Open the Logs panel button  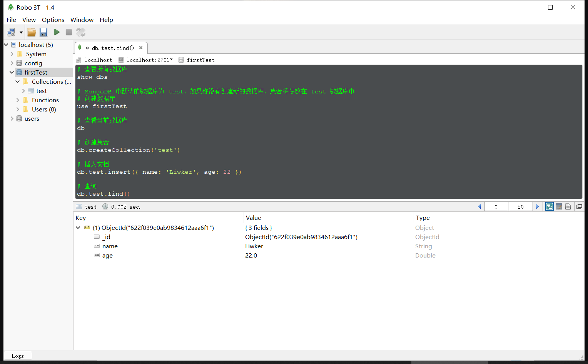click(18, 356)
